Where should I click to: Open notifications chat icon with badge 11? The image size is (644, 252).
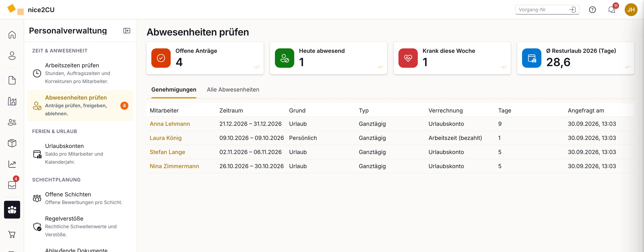tap(612, 9)
